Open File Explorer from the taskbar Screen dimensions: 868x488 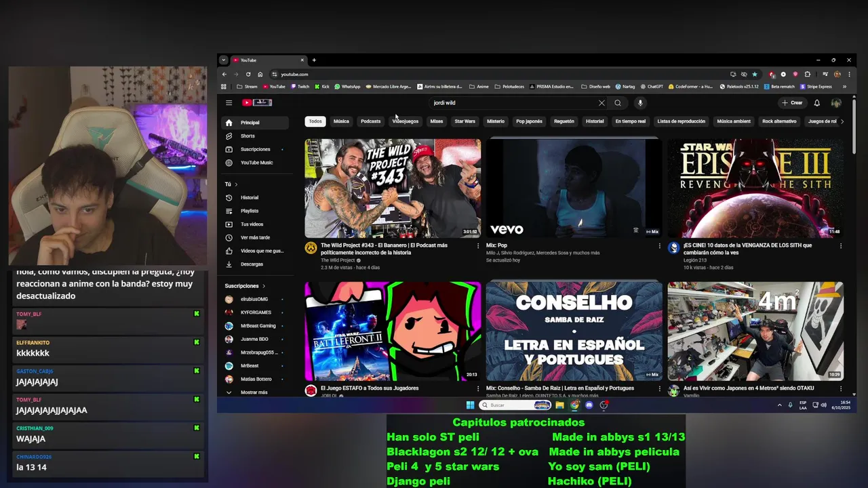tap(559, 405)
